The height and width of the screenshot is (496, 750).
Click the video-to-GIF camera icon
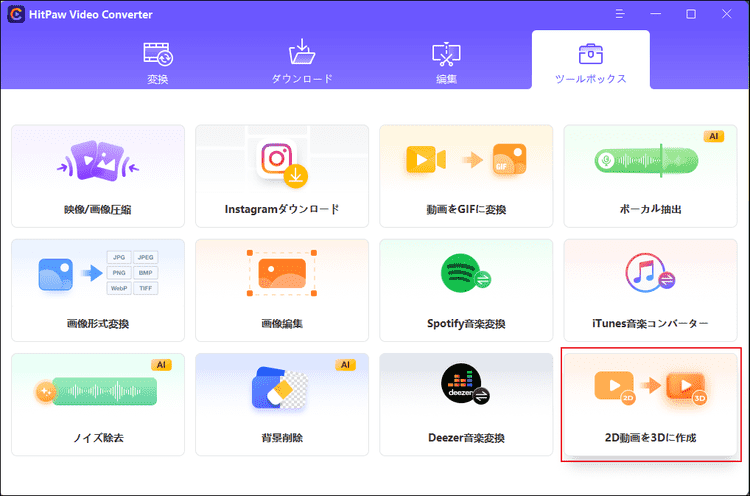coord(426,159)
